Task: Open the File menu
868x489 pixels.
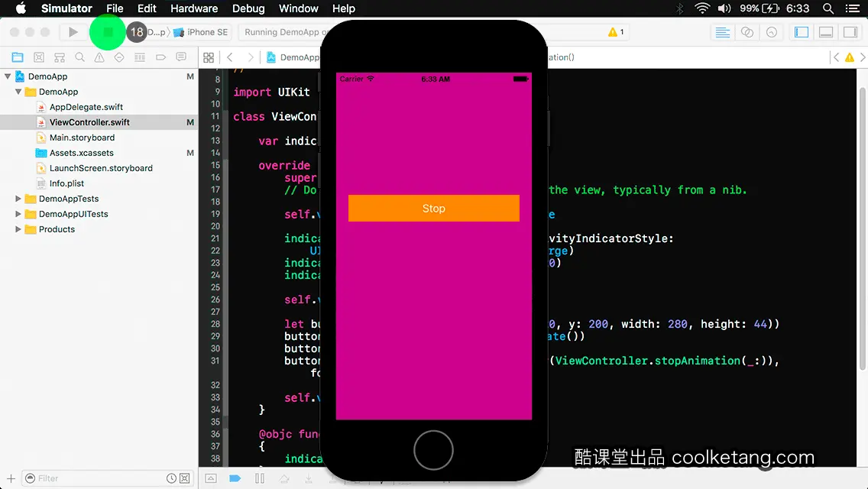Action: tap(115, 8)
